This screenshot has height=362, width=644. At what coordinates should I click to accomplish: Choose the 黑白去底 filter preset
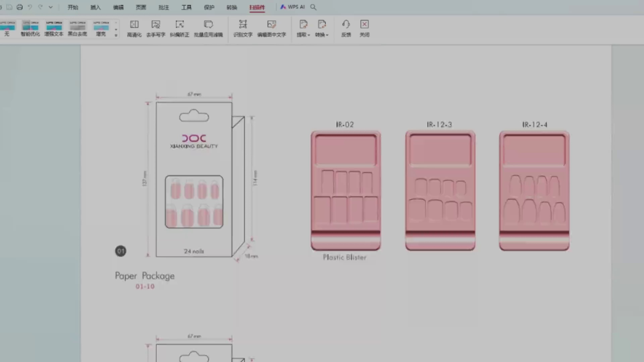click(x=77, y=28)
